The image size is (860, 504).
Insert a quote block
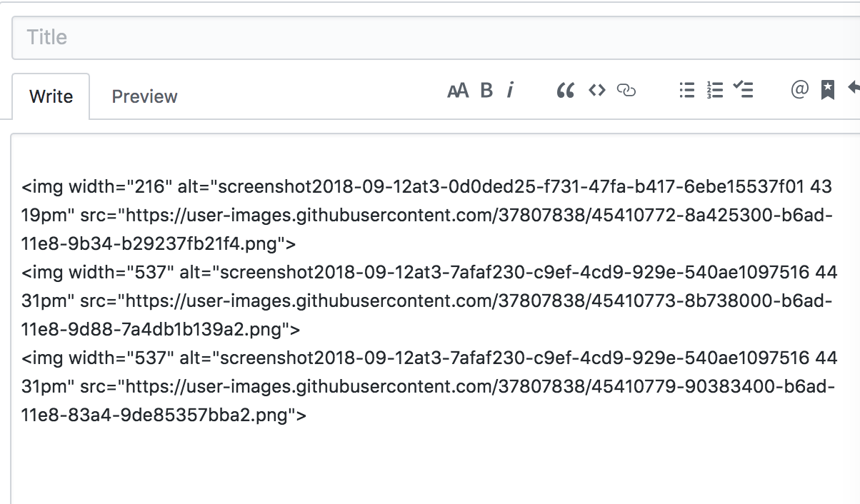click(565, 91)
